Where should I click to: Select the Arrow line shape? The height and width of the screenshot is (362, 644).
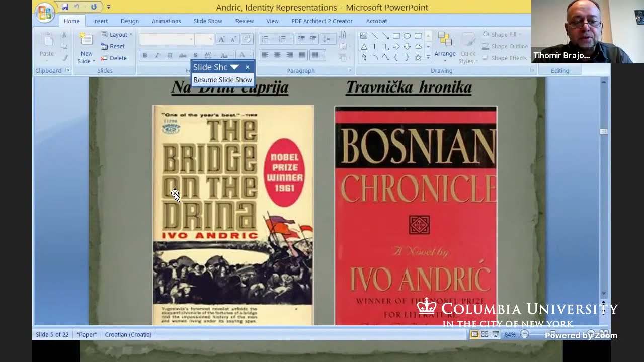(x=385, y=36)
